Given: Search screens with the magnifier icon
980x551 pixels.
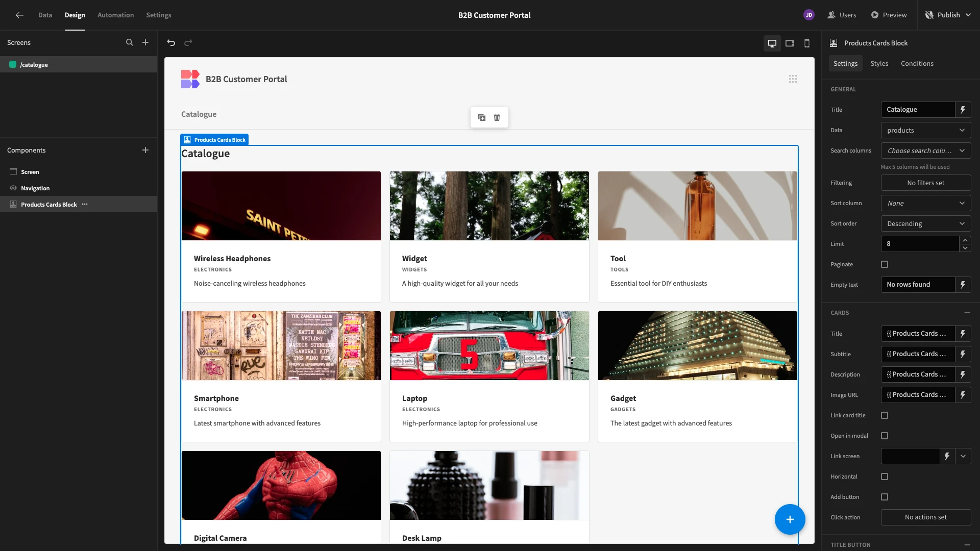Looking at the screenshot, I should 130,43.
